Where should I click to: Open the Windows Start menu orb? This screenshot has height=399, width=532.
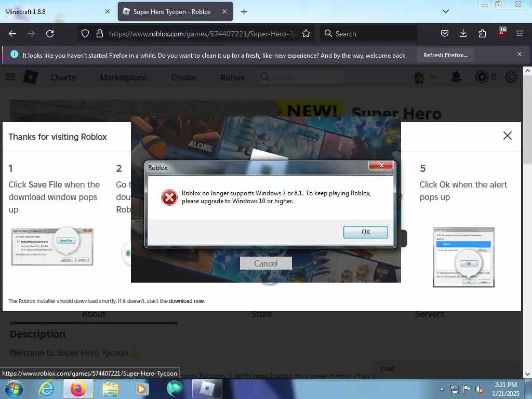(14, 389)
